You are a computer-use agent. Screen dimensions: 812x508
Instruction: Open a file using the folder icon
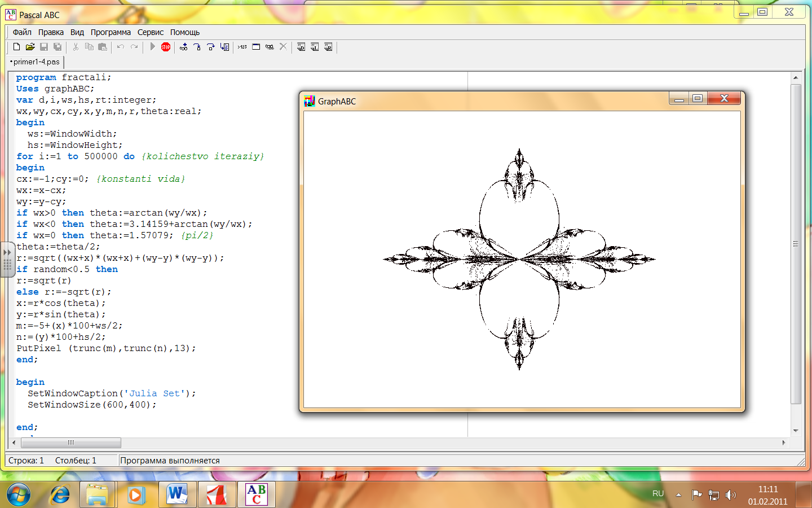tap(30, 47)
